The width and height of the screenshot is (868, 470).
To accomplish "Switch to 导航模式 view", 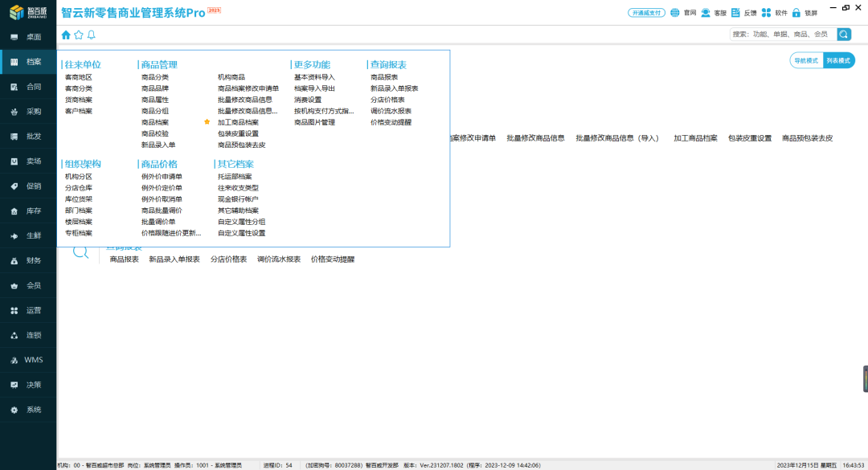I will click(806, 60).
